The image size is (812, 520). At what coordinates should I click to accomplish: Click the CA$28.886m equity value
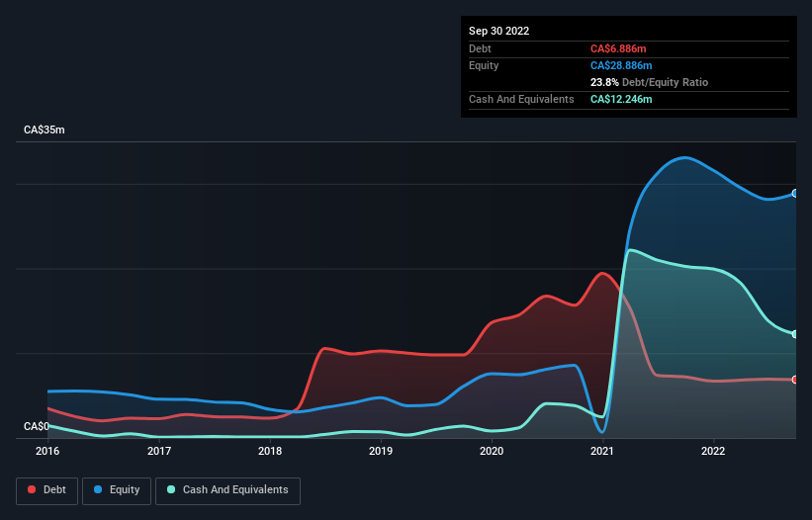pos(621,65)
